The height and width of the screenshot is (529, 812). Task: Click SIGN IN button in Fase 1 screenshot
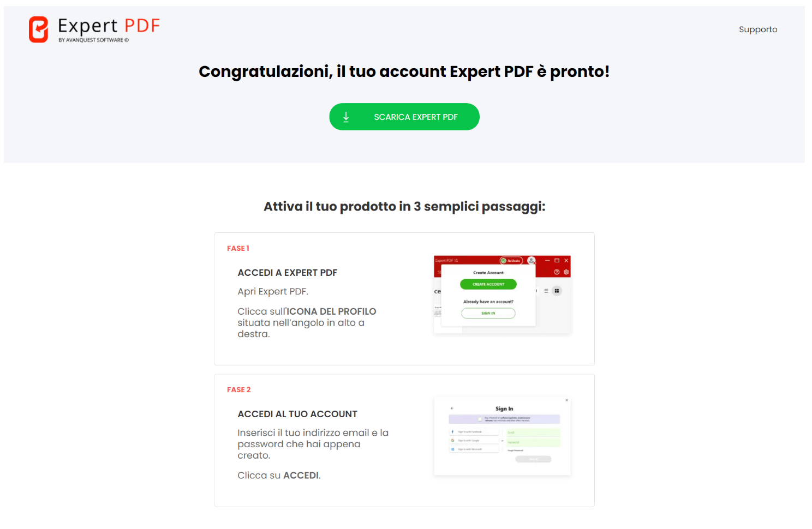[488, 313]
